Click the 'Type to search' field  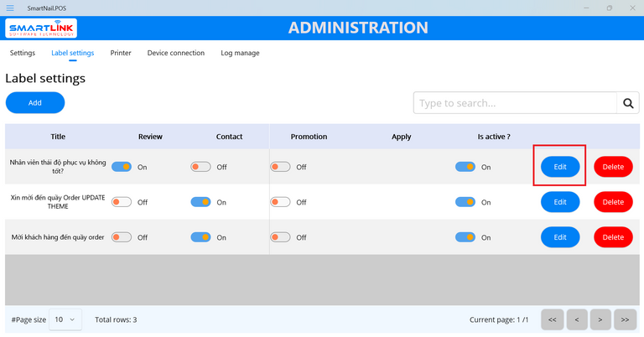point(515,103)
